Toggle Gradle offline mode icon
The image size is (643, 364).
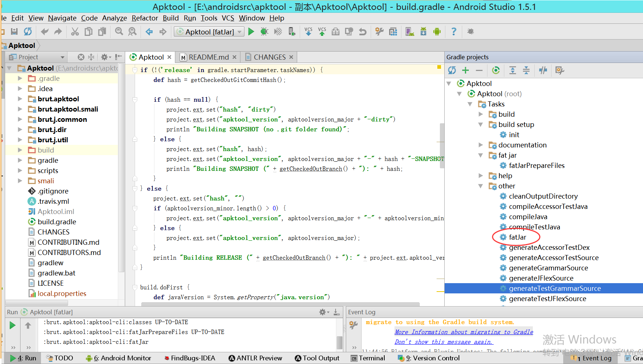pos(543,70)
